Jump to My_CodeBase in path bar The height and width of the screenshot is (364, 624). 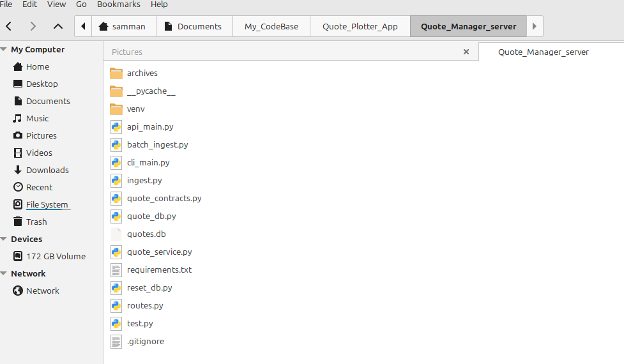pos(271,27)
